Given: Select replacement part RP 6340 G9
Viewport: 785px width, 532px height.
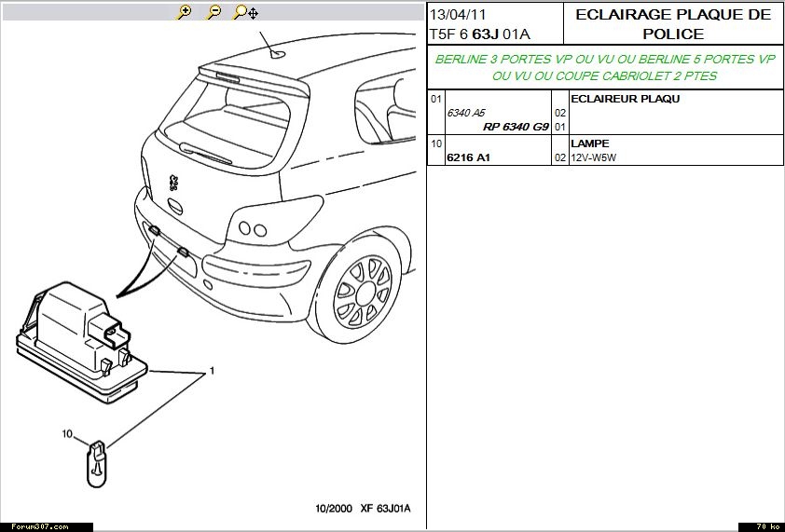Looking at the screenshot, I should [516, 126].
